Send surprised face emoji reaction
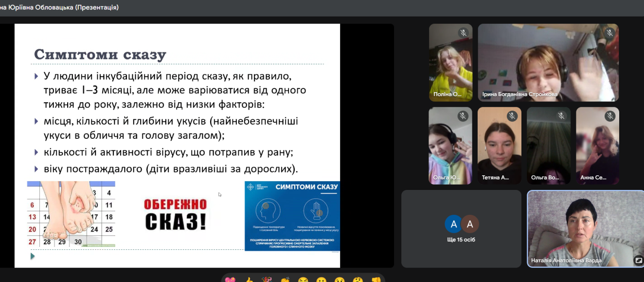This screenshot has width=644, height=282. [322, 280]
